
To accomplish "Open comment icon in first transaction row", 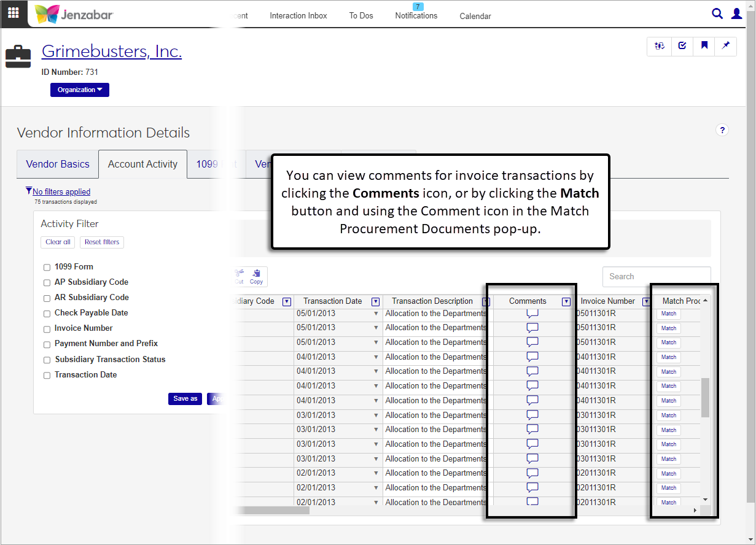I will 532,314.
